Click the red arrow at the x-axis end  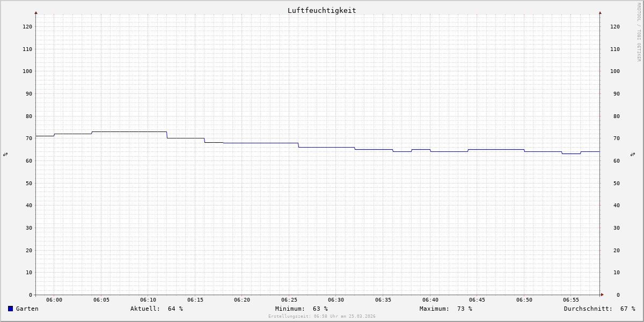pos(602,295)
